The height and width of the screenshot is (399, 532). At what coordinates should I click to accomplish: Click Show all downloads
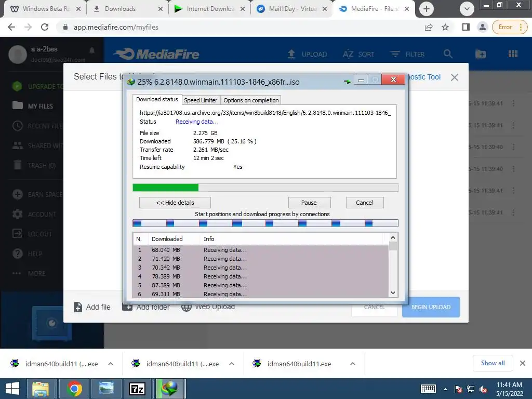point(493,363)
